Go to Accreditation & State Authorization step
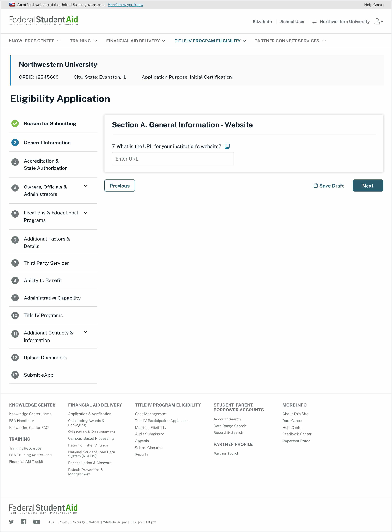392x532 pixels. pos(46,165)
